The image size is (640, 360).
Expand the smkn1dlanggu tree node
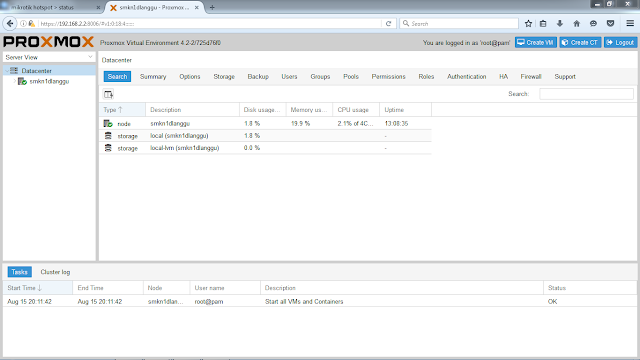[x=15, y=81]
